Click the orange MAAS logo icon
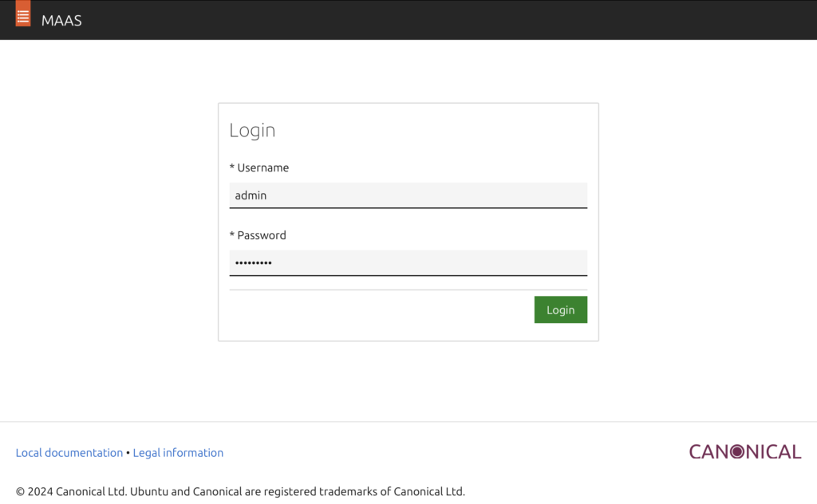Screen dimensions: 817x504 [x=23, y=14]
